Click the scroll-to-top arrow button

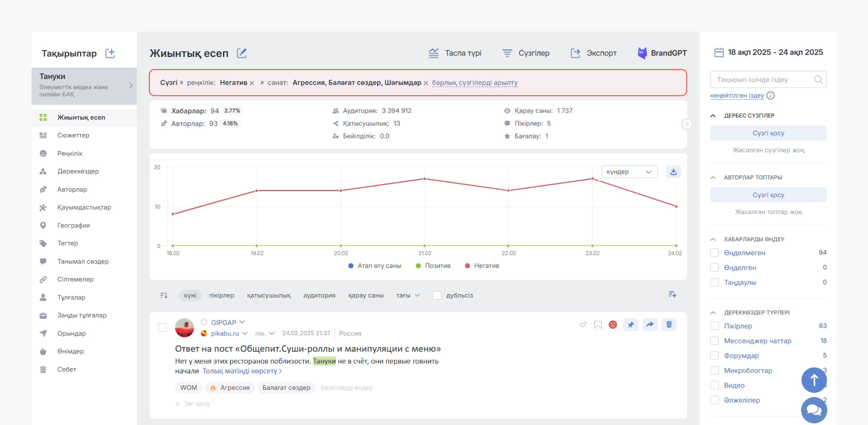point(814,380)
